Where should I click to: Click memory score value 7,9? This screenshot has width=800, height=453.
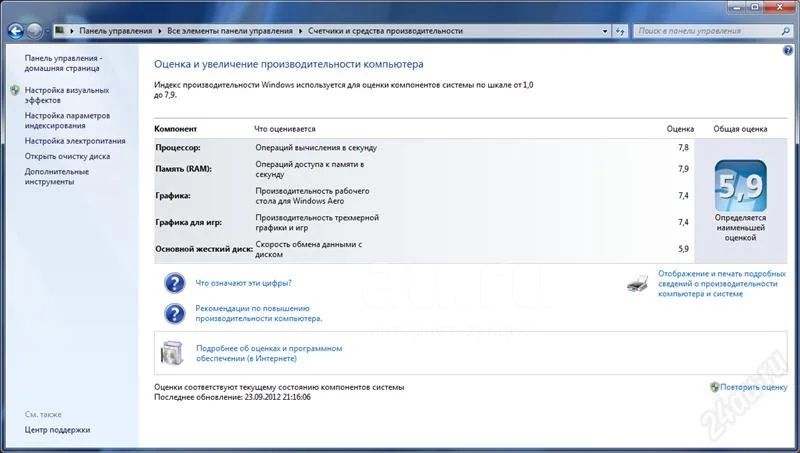click(x=683, y=169)
